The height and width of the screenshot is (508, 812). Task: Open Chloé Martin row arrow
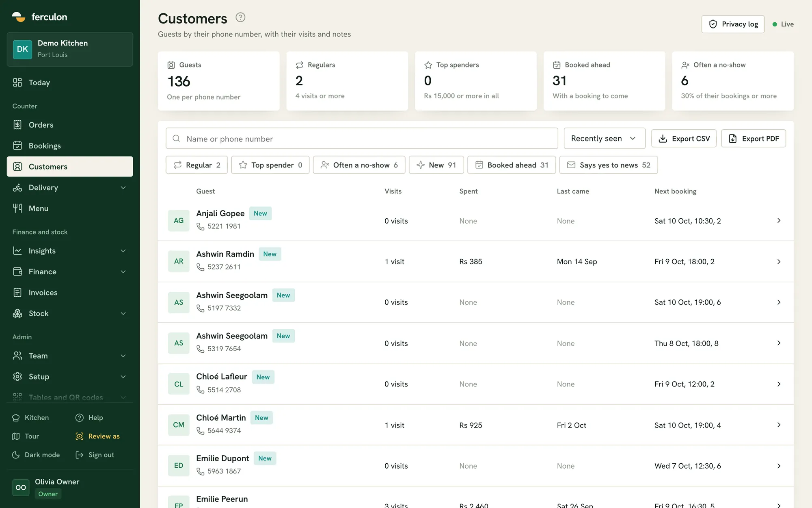tap(779, 425)
